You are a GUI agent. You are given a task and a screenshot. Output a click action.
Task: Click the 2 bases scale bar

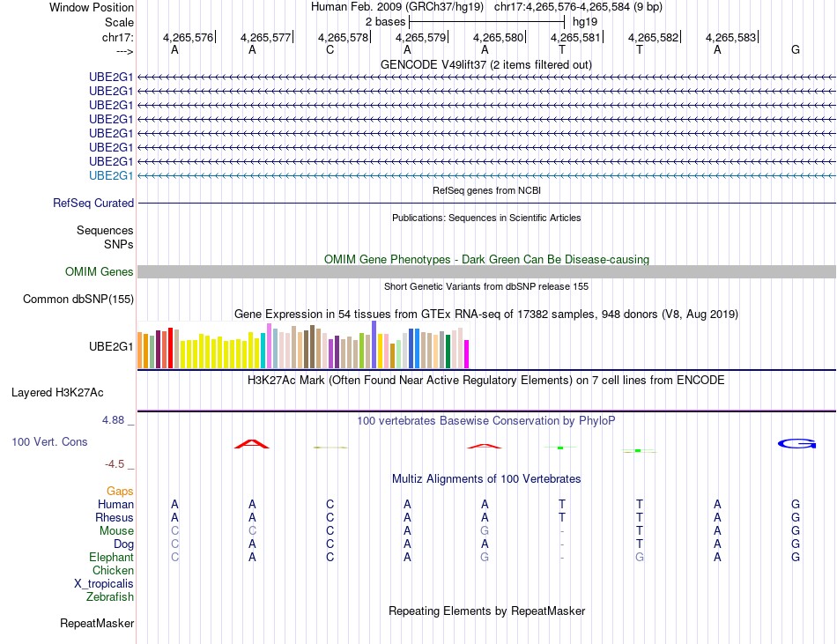pyautogui.click(x=487, y=22)
